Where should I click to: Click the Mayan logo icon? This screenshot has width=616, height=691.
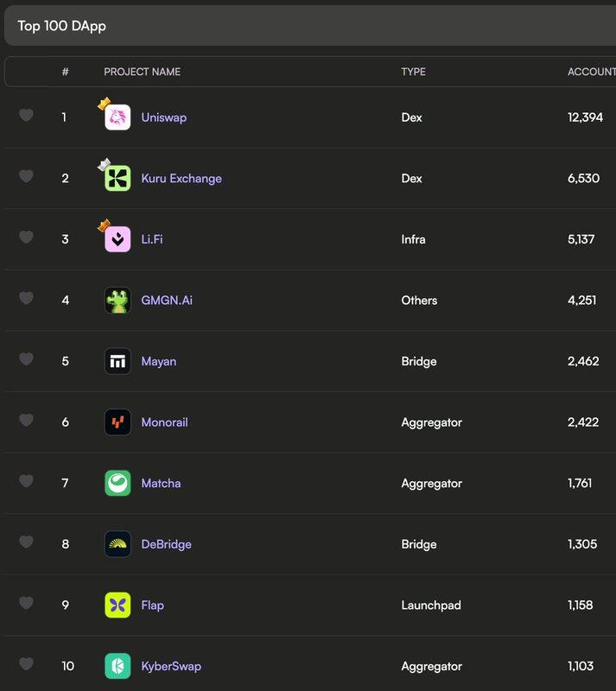coord(117,361)
